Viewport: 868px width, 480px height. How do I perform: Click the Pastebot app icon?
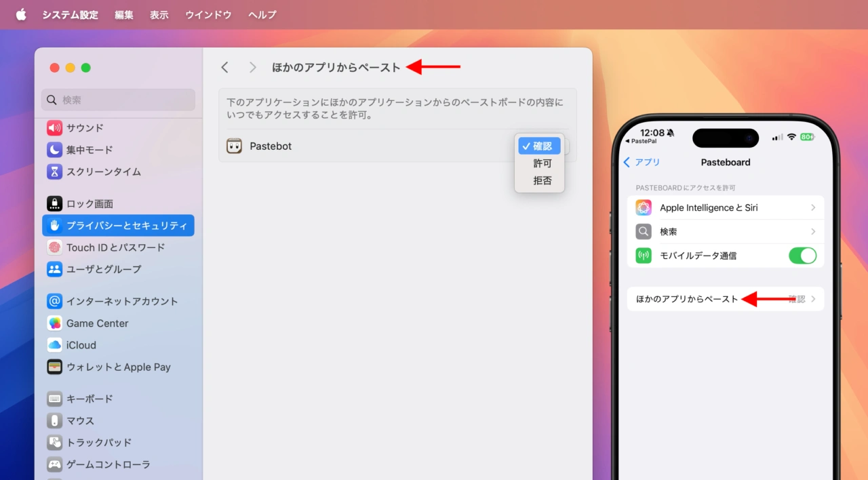click(x=234, y=146)
